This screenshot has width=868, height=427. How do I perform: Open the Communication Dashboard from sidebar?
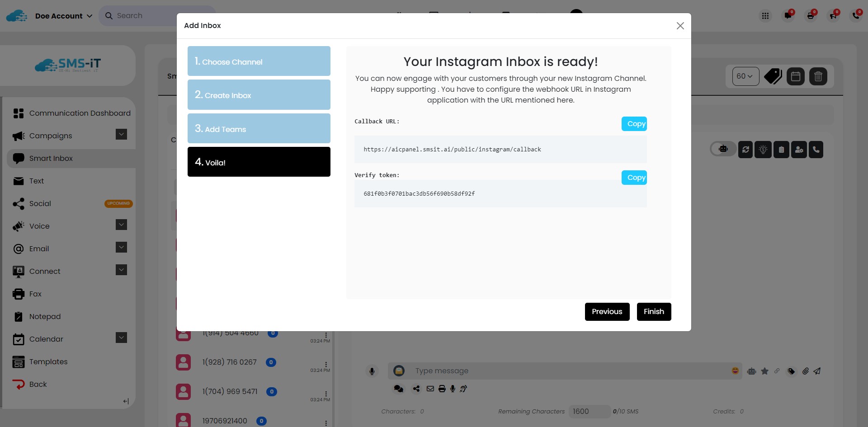click(x=80, y=113)
